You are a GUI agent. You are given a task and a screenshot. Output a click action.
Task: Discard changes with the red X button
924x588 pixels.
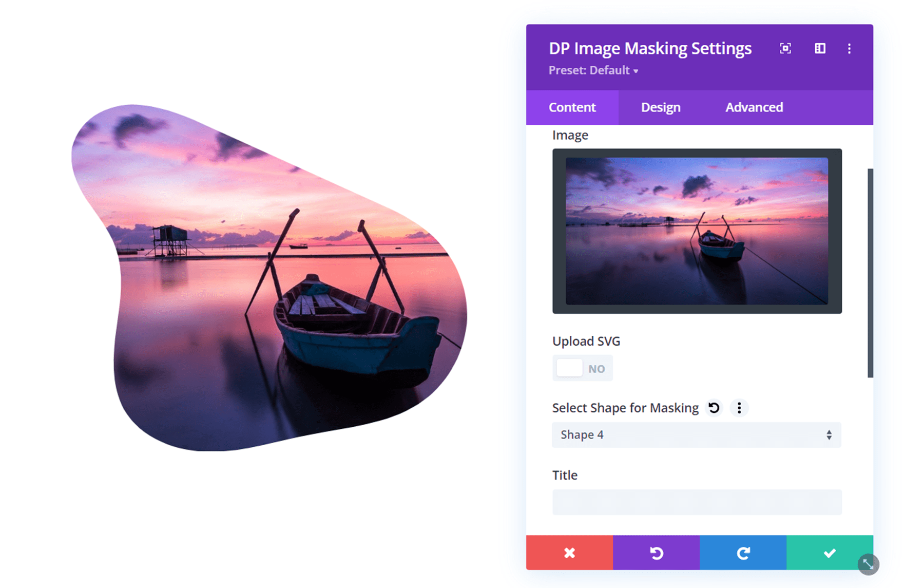(x=569, y=553)
